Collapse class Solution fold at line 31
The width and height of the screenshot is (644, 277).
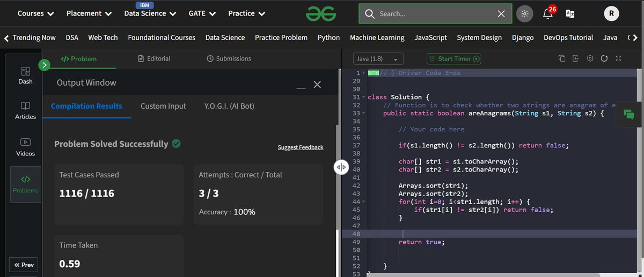pyautogui.click(x=364, y=97)
